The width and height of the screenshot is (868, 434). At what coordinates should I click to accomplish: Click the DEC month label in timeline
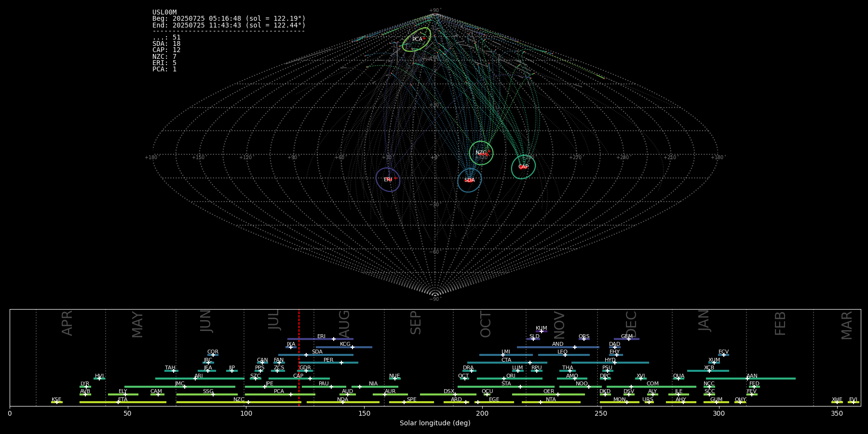631,324
